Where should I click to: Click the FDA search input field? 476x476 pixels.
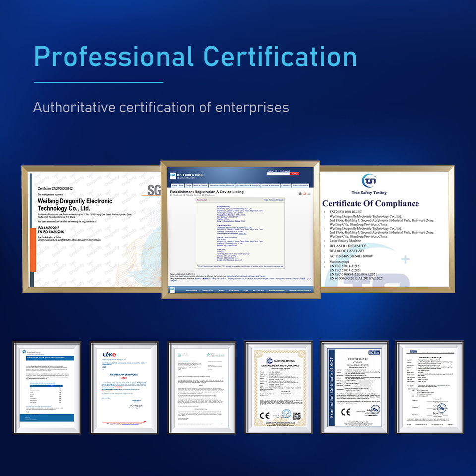pos(277,174)
